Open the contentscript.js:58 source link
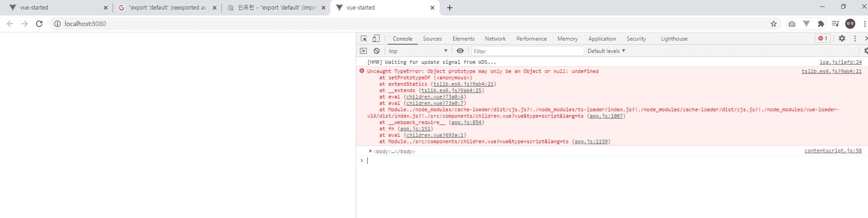868x218 pixels. 833,151
